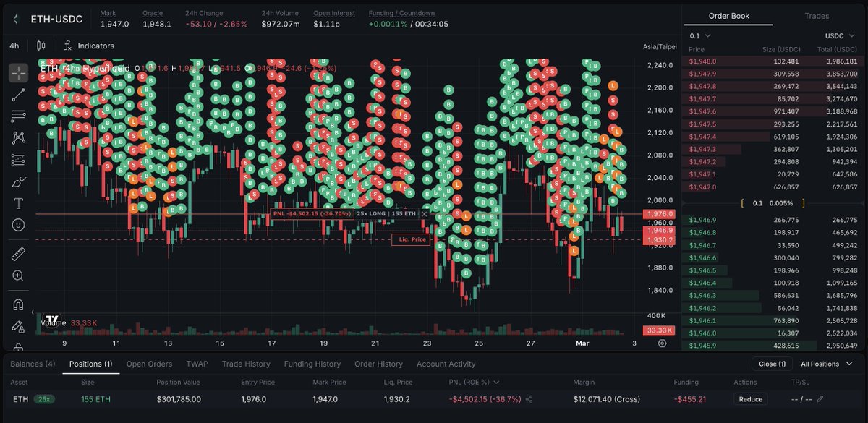Click the ETH asset in positions row
The image size is (868, 423).
coord(20,398)
